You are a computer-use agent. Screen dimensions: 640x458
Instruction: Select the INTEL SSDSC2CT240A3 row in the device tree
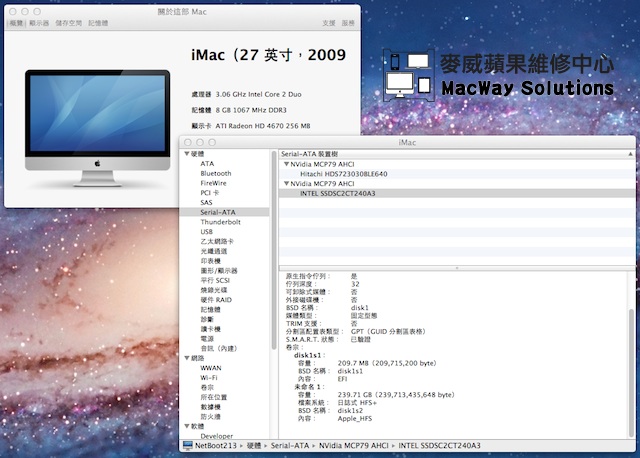[x=457, y=193]
